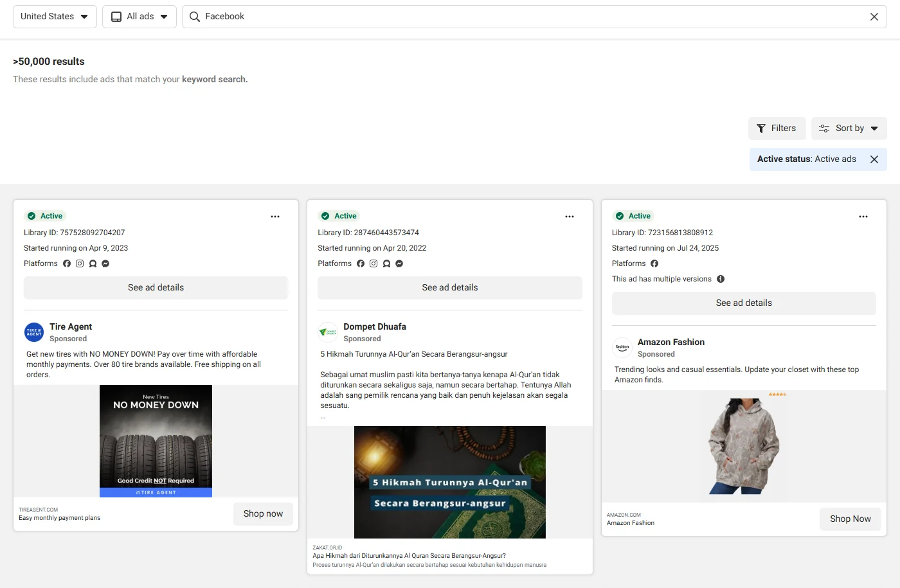The width and height of the screenshot is (900, 588).
Task: Expand the Sort by dropdown
Action: [849, 129]
